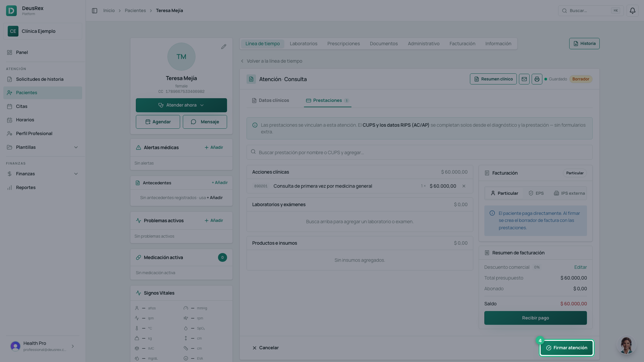Click the Buscar prestación search field
Screen dimensions: 644x362
tap(419, 153)
